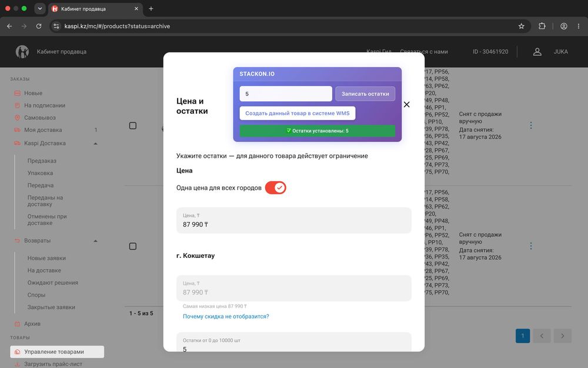The height and width of the screenshot is (368, 588).
Task: Open Самовывоз orders section
Action: (40, 118)
